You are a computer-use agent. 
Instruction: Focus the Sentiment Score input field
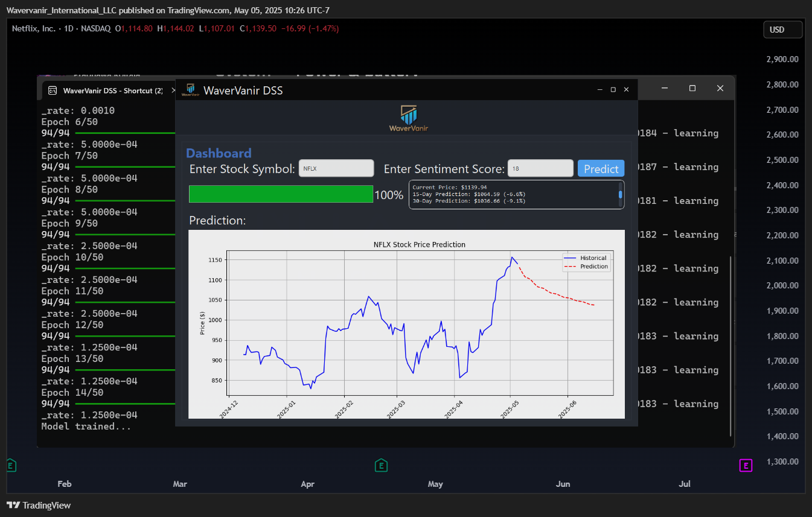540,168
